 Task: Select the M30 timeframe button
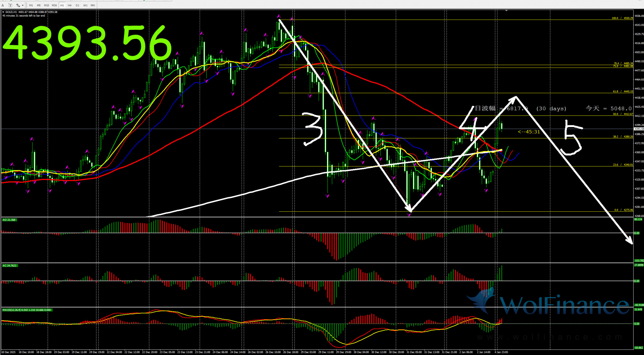(x=54, y=5)
